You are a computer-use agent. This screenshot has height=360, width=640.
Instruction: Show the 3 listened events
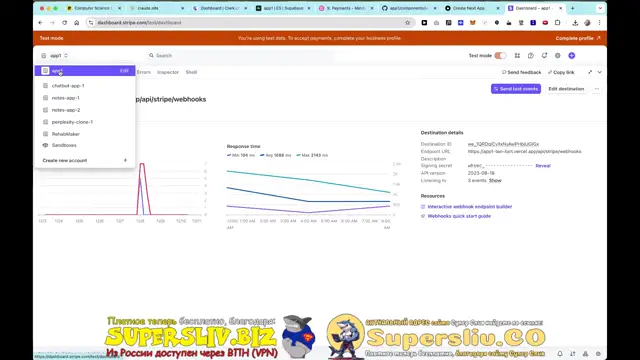[x=495, y=180]
